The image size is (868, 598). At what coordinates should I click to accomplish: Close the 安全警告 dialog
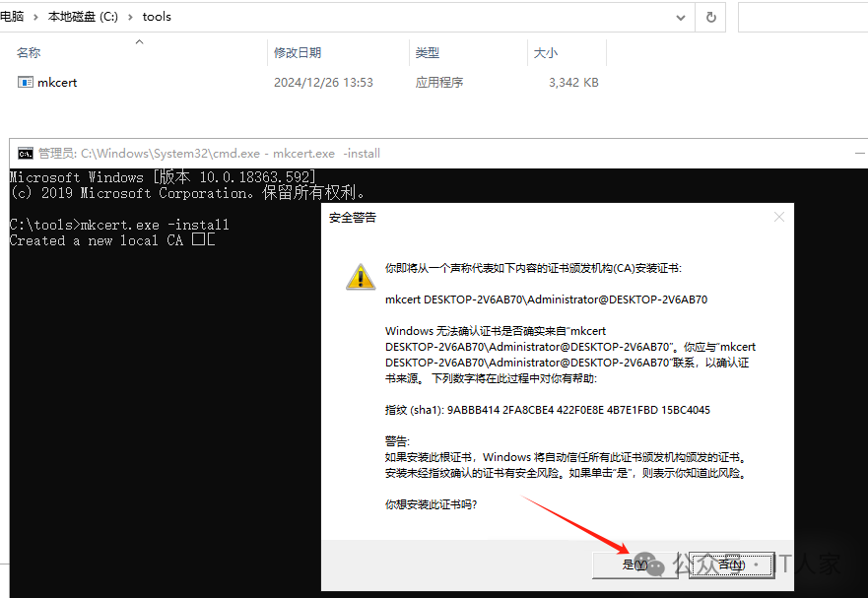(779, 217)
